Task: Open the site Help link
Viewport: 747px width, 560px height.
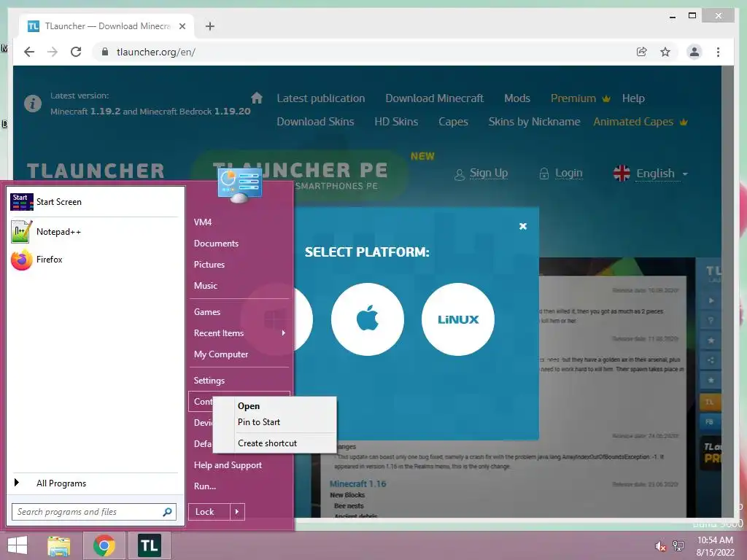Action: coord(633,98)
